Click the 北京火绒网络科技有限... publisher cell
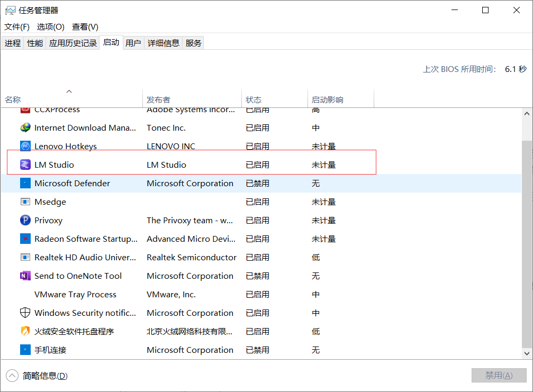The width and height of the screenshot is (533, 392). pos(189,332)
